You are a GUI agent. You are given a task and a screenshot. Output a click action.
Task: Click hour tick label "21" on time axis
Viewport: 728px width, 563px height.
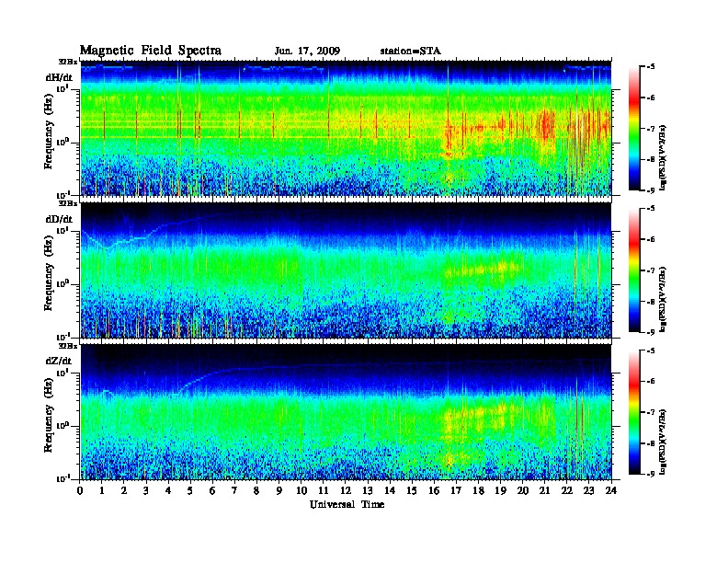coord(544,491)
